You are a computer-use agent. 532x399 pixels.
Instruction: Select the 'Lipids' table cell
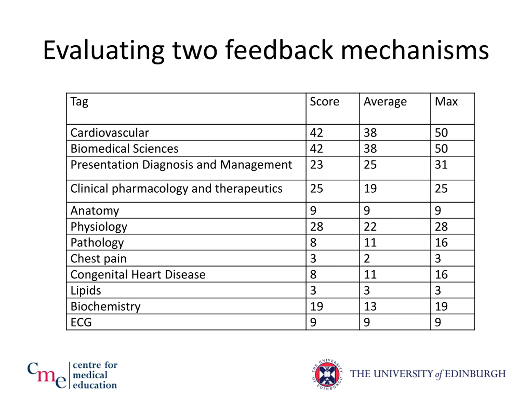(86, 291)
